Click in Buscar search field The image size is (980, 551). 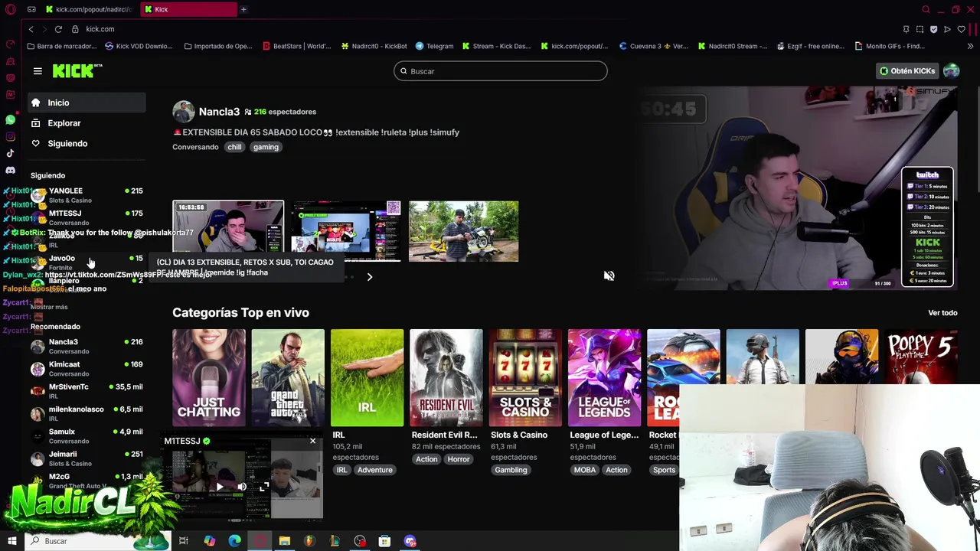click(501, 71)
